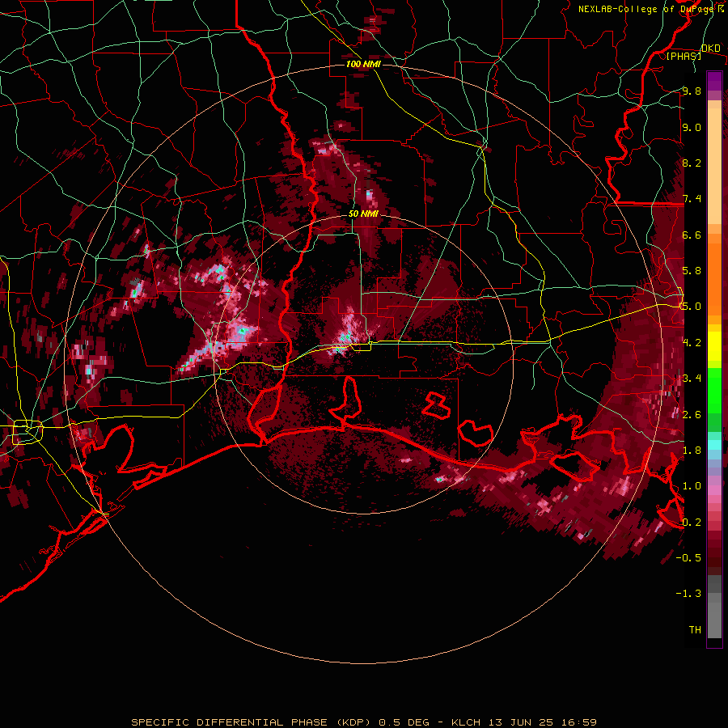Click the TH threshold label on legend

click(695, 630)
